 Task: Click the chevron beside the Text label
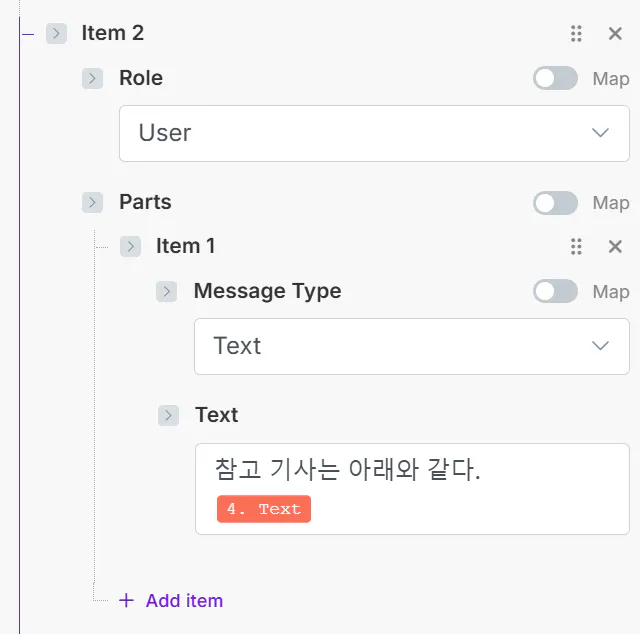[x=168, y=416]
